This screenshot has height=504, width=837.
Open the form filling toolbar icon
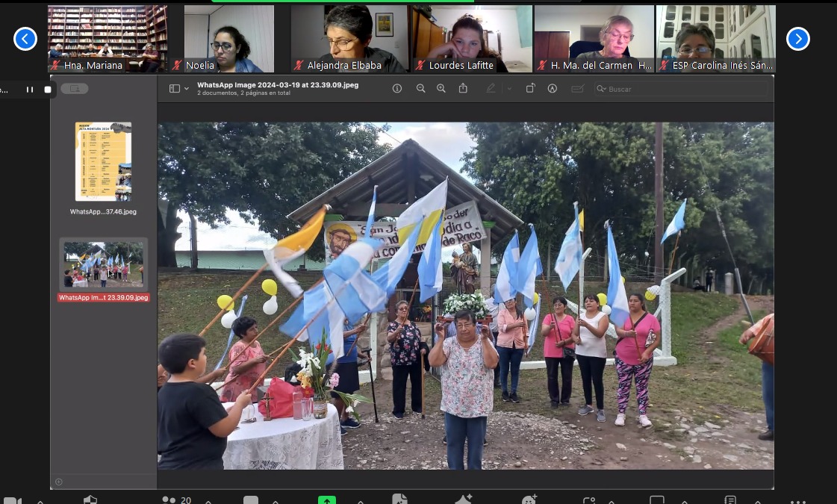click(578, 89)
